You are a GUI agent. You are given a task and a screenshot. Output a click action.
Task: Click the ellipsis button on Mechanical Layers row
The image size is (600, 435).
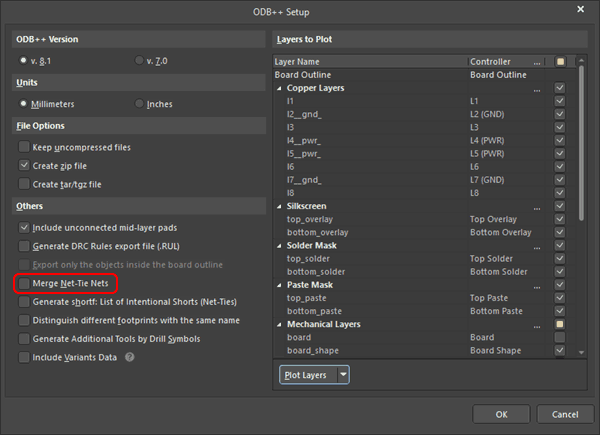click(537, 324)
